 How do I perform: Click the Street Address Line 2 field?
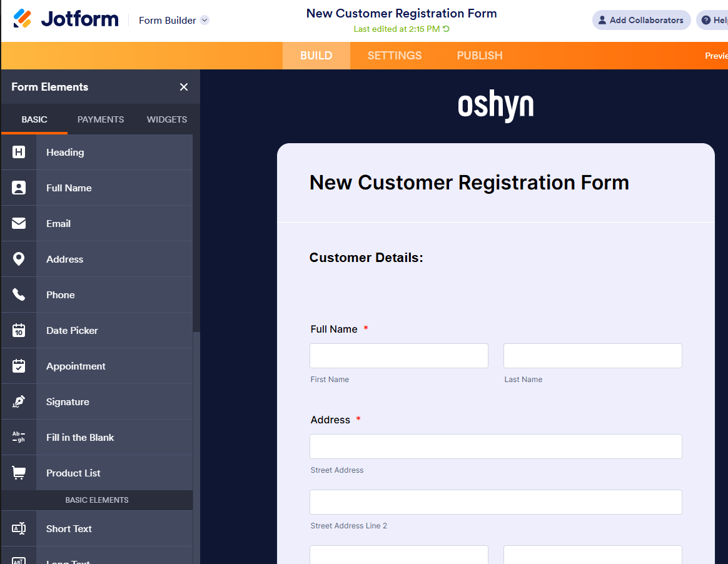(x=496, y=502)
